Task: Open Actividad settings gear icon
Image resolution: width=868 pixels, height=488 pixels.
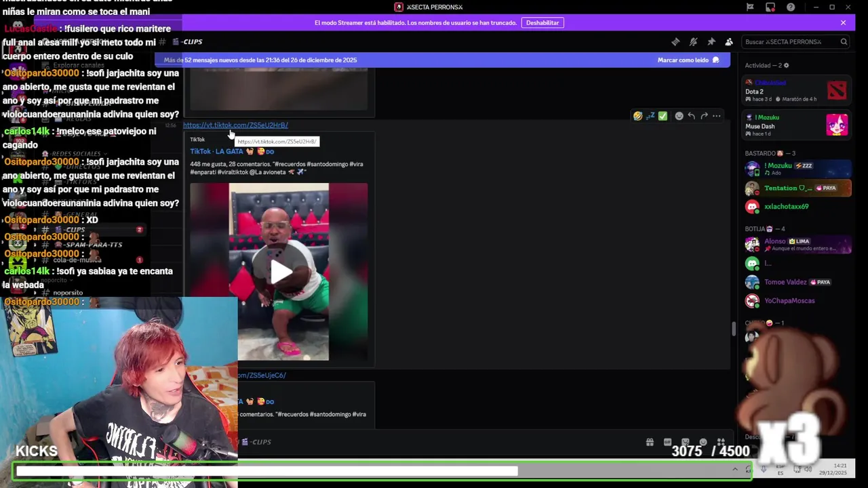Action: pyautogui.click(x=786, y=66)
